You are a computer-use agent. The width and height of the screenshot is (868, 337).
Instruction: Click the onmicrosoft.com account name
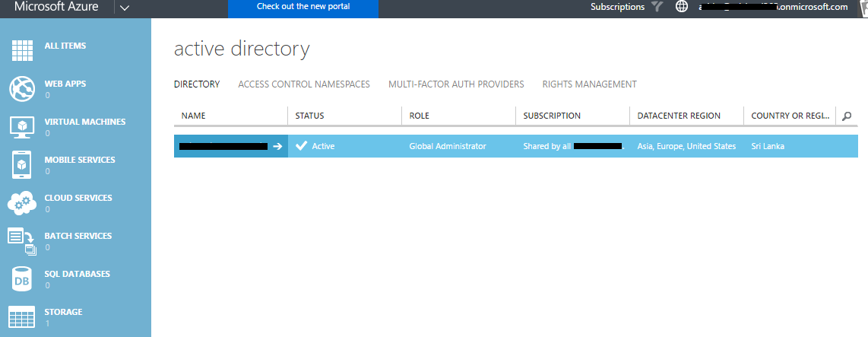point(772,7)
